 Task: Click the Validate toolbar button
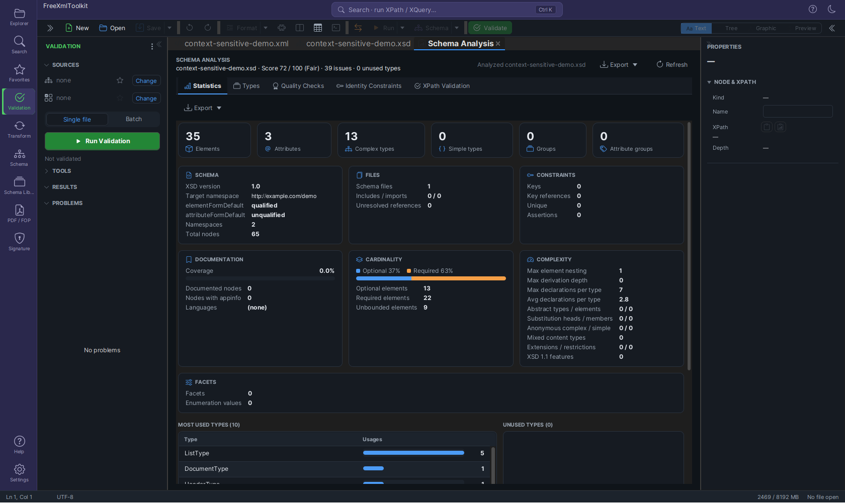[x=490, y=28]
